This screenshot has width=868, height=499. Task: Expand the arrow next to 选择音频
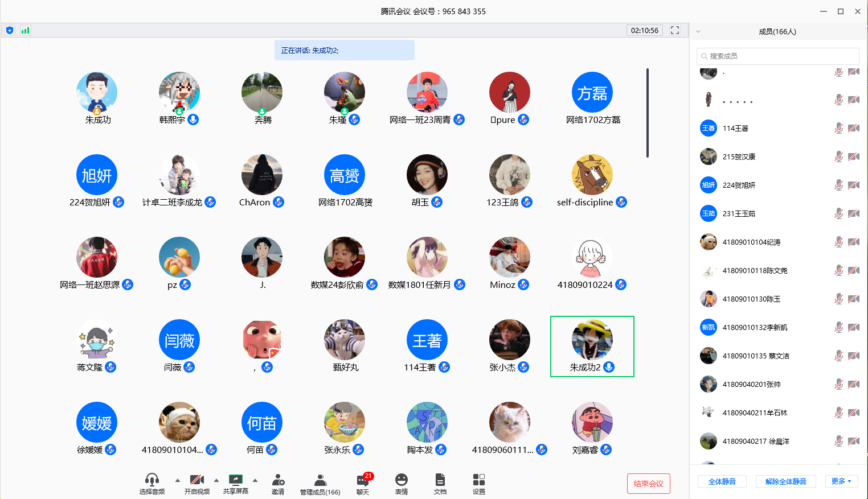click(x=177, y=480)
